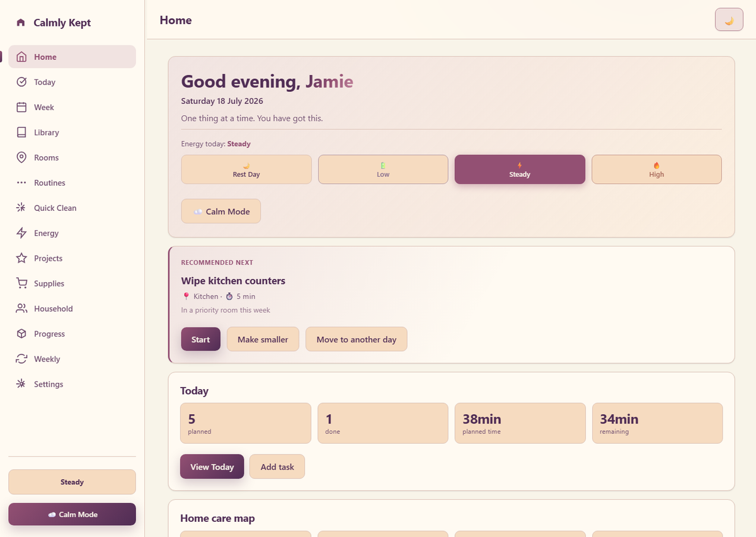Select High energy level

pyautogui.click(x=656, y=169)
